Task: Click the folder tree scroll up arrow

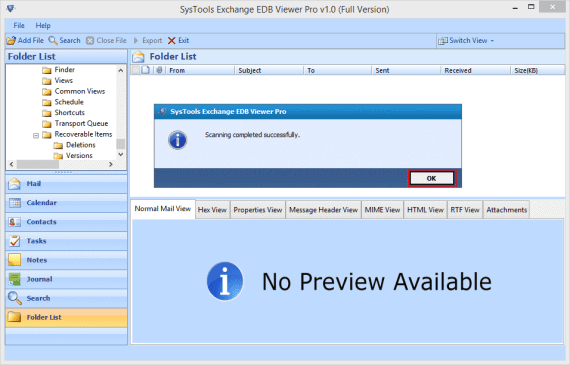Action: [121, 70]
